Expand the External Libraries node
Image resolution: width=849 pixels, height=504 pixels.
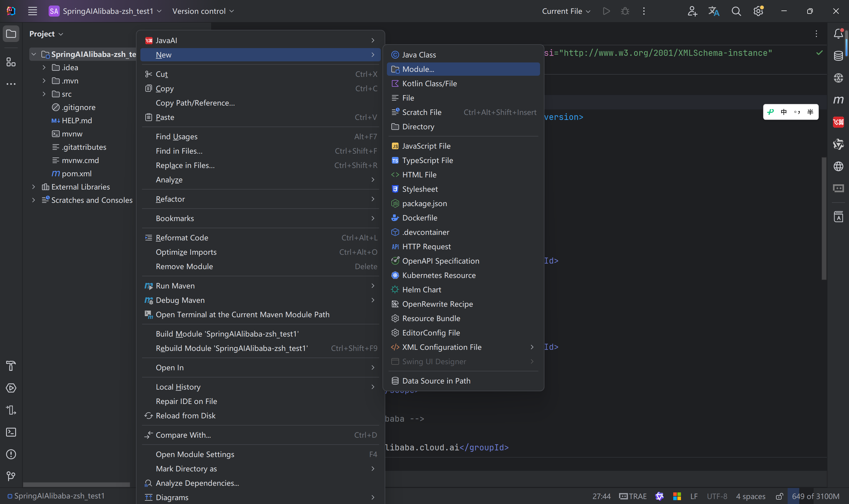[33, 187]
